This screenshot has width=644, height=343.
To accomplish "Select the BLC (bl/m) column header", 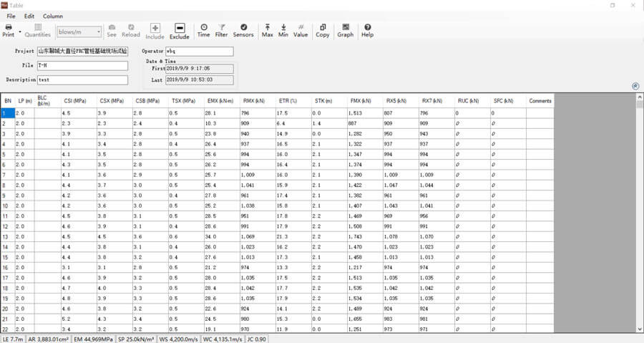I will click(48, 101).
